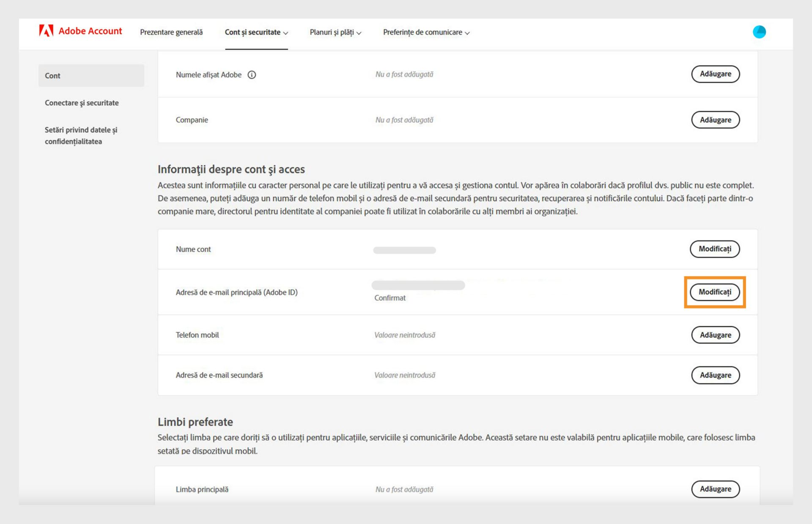Open Setări privind datele și confidențialitatea

click(x=80, y=136)
